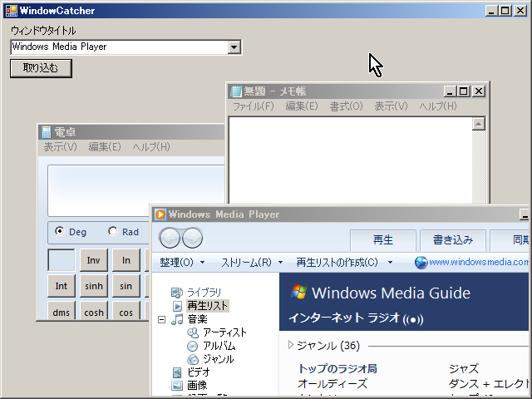The image size is (532, 399).
Task: Click the Windows logo in Media Guide header
Action: pos(299,292)
